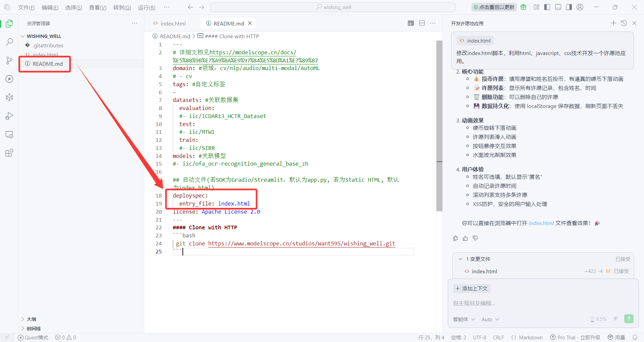Open Run and Debug view icon
The height and width of the screenshot is (342, 644).
click(x=9, y=116)
